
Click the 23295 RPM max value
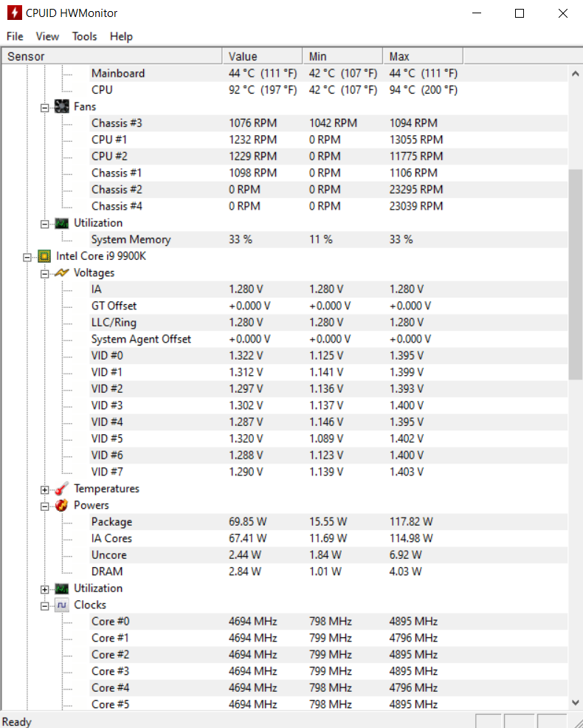coord(416,190)
